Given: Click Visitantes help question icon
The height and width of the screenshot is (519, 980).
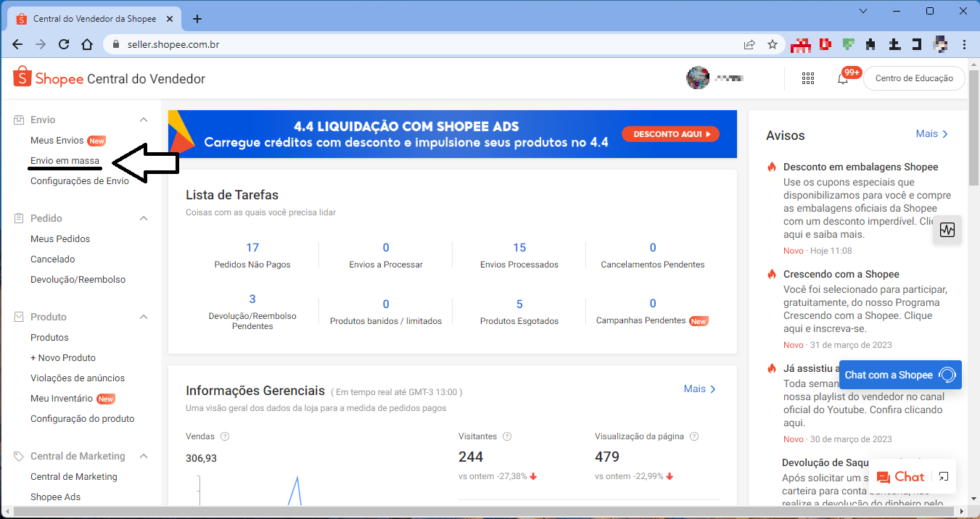Looking at the screenshot, I should pos(507,436).
